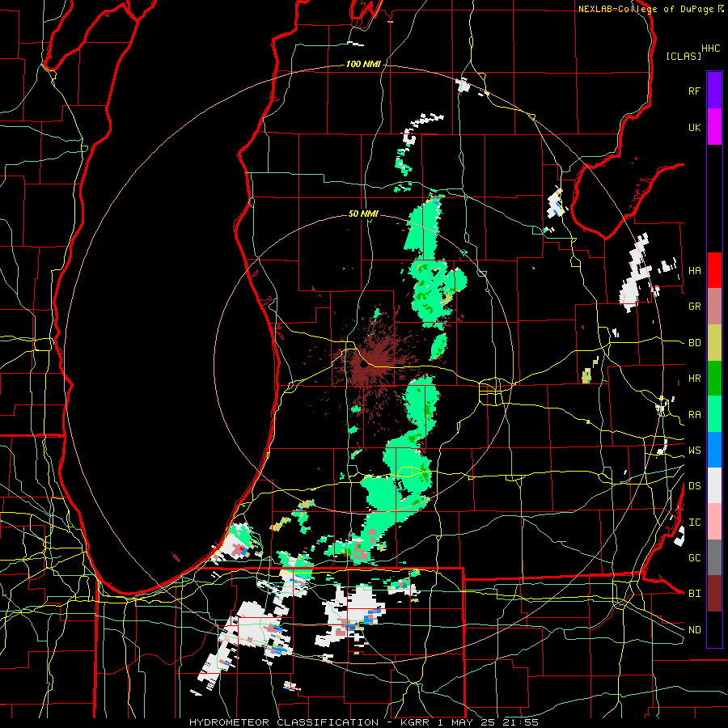Click the [CLAS] unit label

click(683, 57)
